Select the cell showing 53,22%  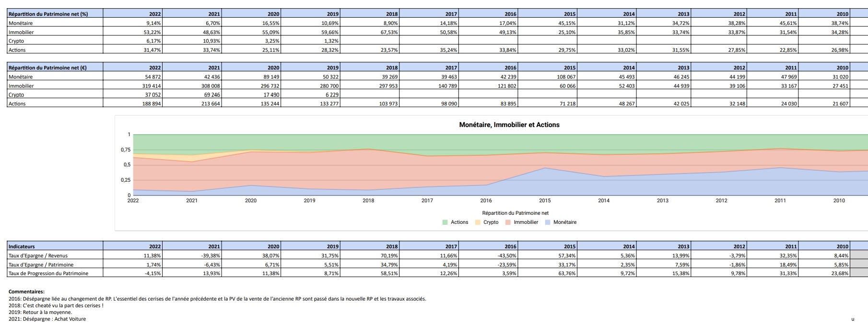tap(132, 32)
